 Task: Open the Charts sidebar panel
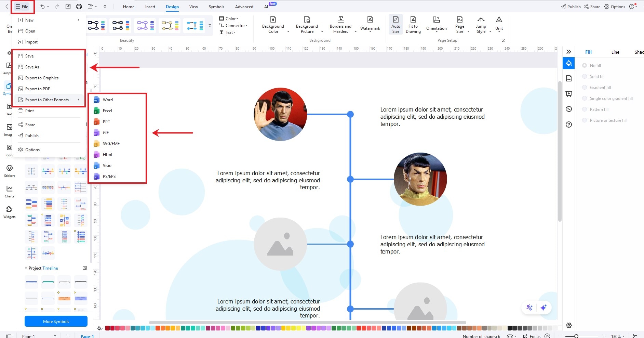[x=10, y=191]
